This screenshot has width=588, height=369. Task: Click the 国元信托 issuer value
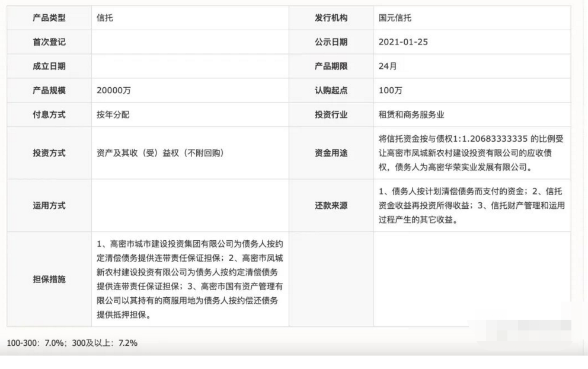[395, 18]
